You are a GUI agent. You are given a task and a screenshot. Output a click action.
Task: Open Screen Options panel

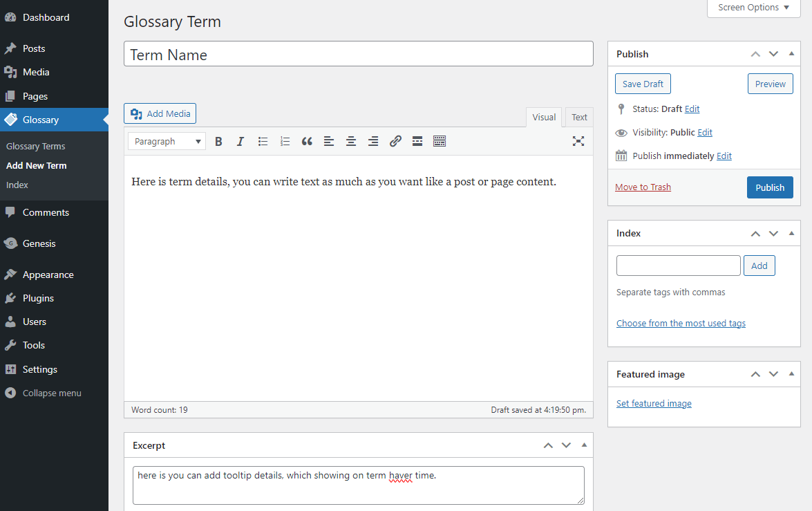point(753,7)
